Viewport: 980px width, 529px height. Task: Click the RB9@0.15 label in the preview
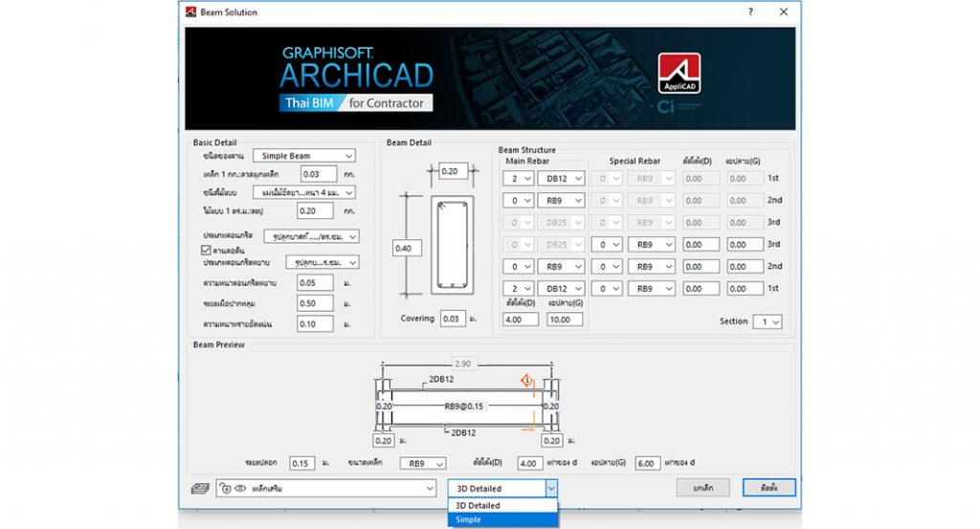click(464, 406)
